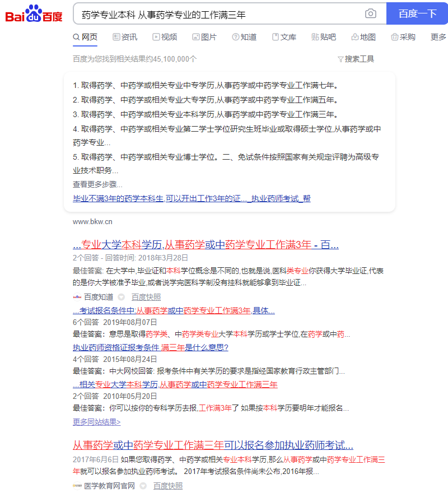Click verification badge icon beside 百度知道
This screenshot has height=502, width=448.
point(122,297)
